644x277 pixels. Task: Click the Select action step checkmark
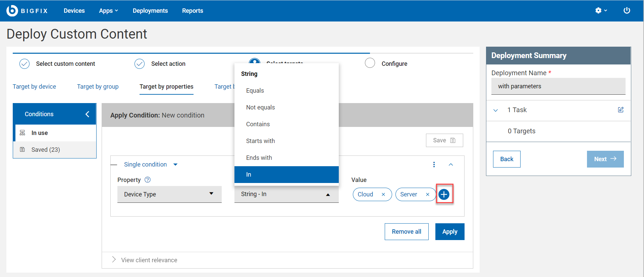140,63
